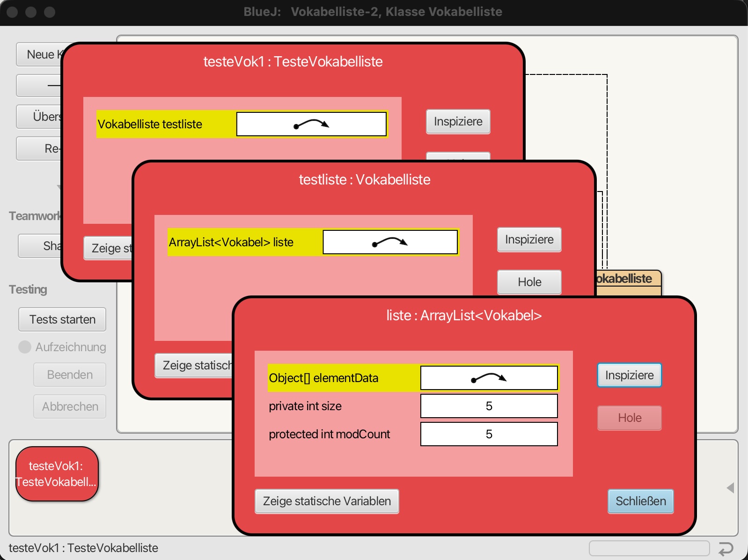Click the reference arrow for ArrayList<Vokabel> liste
This screenshot has width=748, height=560.
pyautogui.click(x=390, y=242)
